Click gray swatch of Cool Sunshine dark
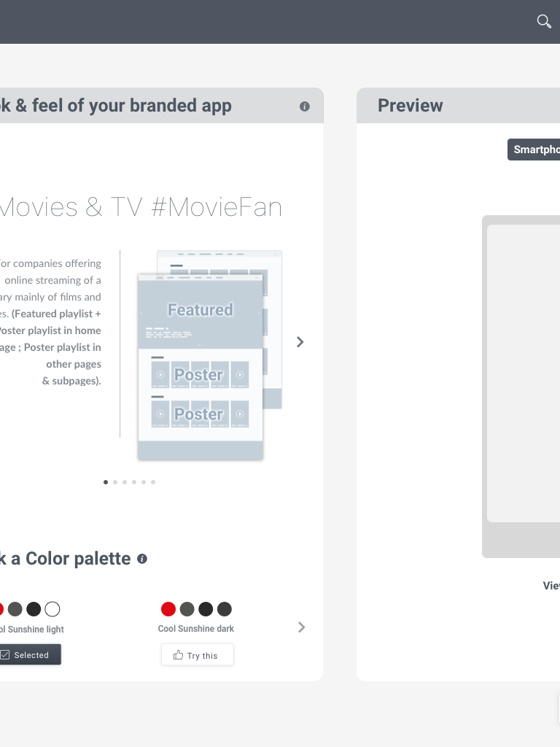The width and height of the screenshot is (560, 747). point(187,609)
